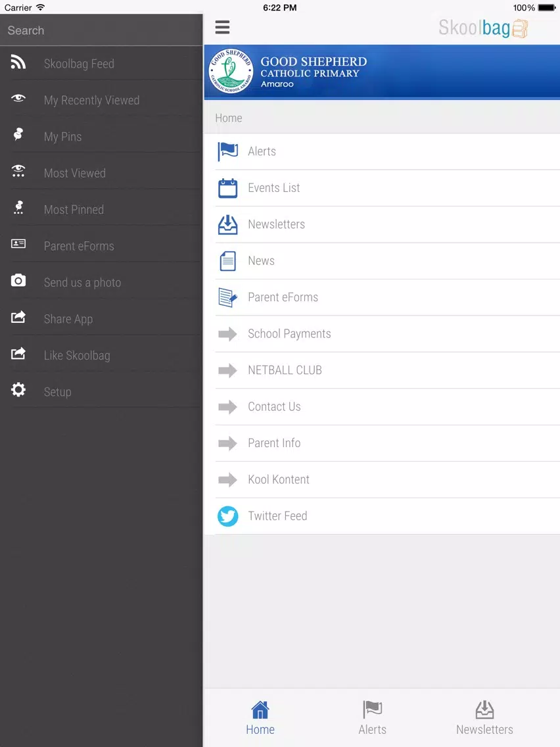The width and height of the screenshot is (560, 747).
Task: Click the Most Pinned pin icon
Action: coord(18,207)
